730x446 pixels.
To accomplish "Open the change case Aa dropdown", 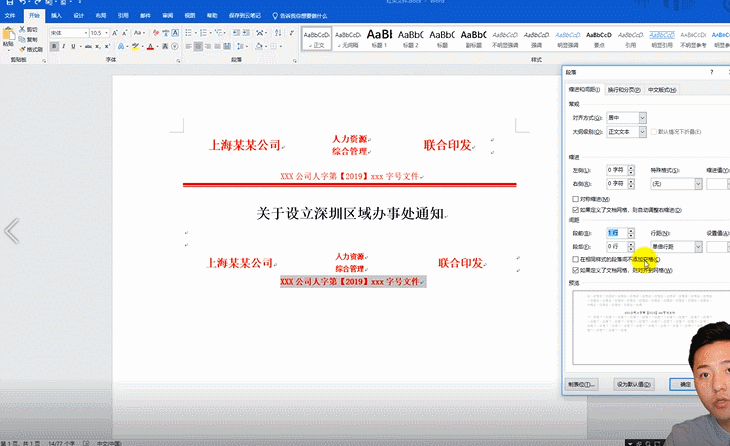I will (x=139, y=33).
